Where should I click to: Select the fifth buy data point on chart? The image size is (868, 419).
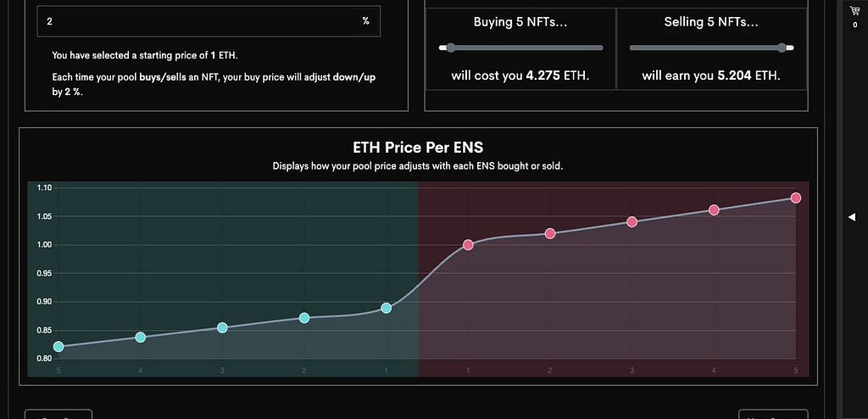(x=58, y=346)
